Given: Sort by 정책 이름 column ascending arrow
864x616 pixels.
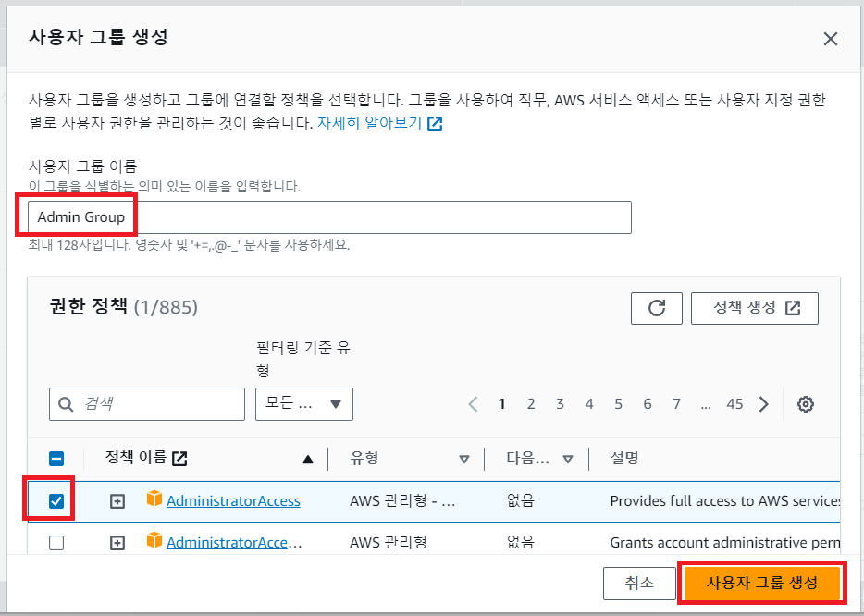Looking at the screenshot, I should [308, 459].
